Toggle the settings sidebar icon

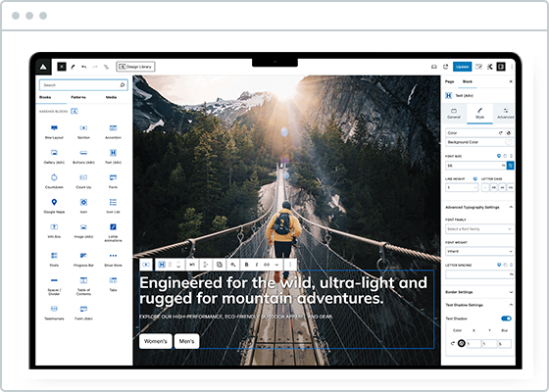(x=501, y=67)
